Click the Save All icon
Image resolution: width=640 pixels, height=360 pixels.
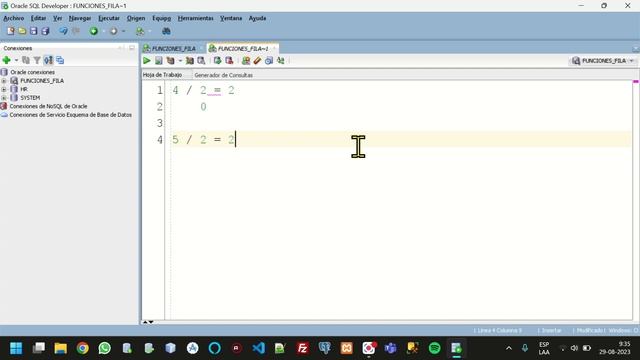pyautogui.click(x=45, y=31)
